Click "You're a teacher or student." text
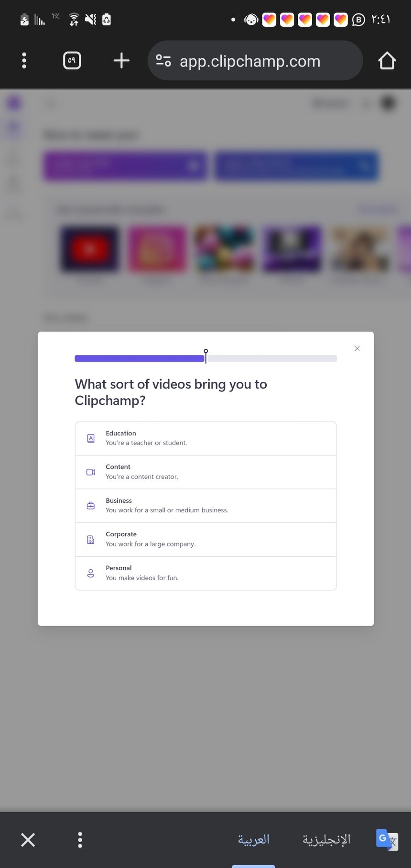411x868 pixels. (146, 443)
